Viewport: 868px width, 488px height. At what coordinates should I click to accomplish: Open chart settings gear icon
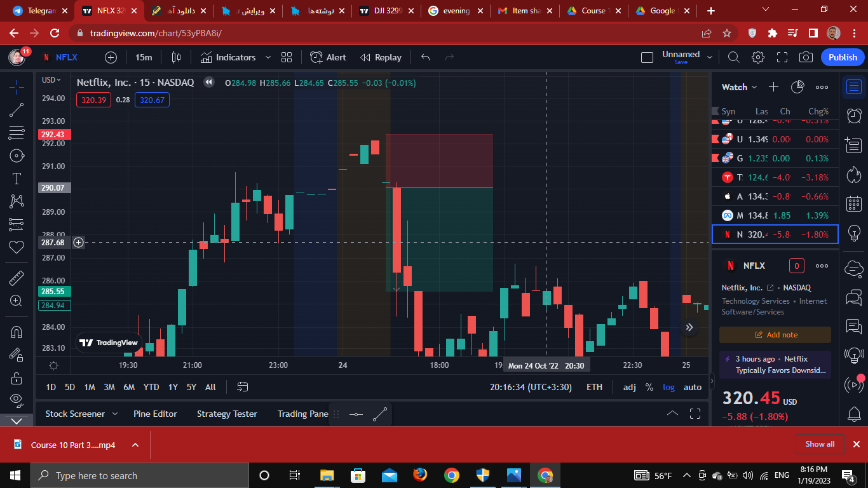pos(757,57)
